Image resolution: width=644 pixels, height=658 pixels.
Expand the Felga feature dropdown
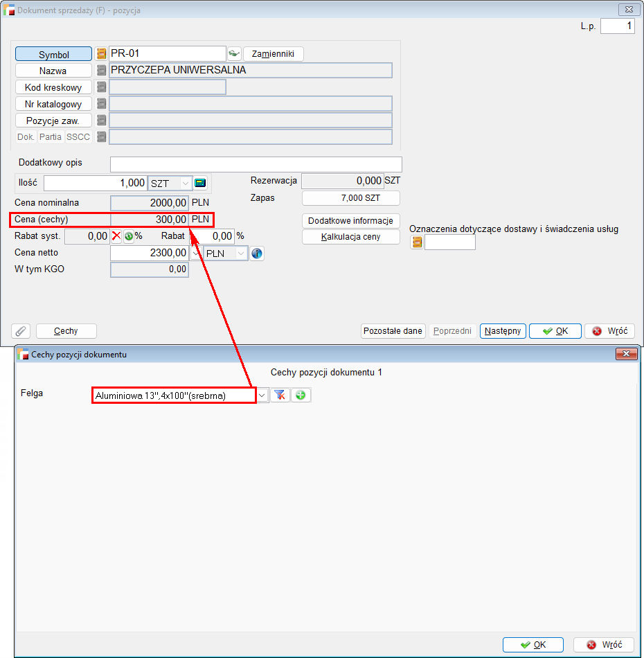pyautogui.click(x=262, y=395)
